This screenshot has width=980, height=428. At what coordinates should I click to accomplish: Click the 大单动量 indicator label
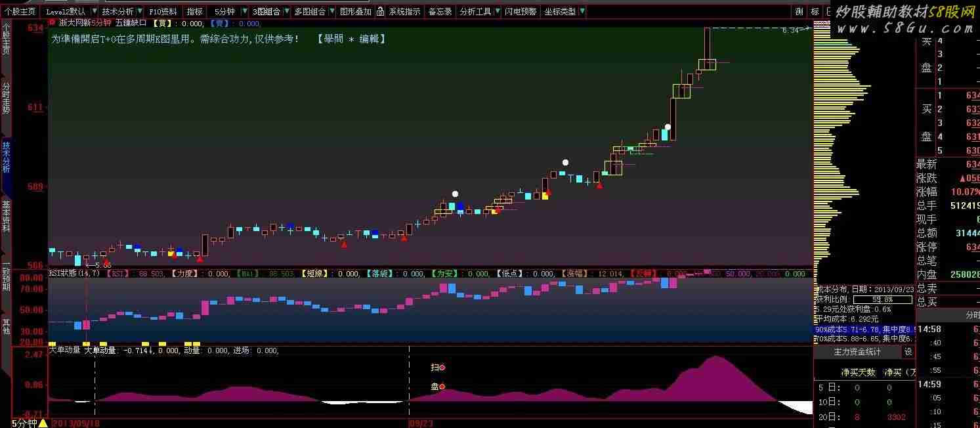(65, 351)
